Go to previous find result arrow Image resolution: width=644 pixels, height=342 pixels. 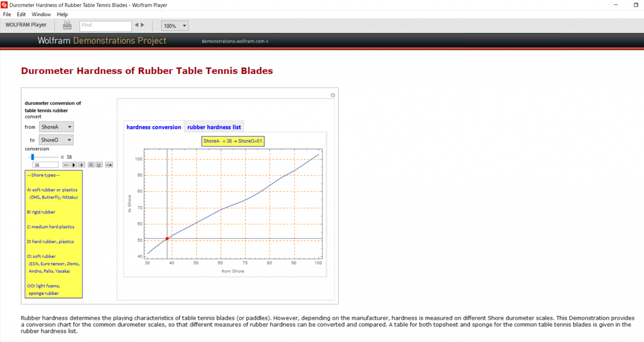tap(137, 25)
